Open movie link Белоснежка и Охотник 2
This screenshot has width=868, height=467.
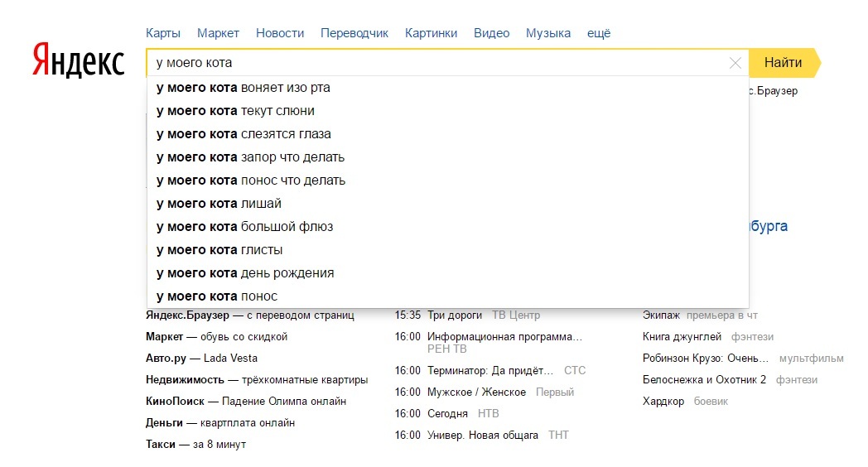[704, 380]
